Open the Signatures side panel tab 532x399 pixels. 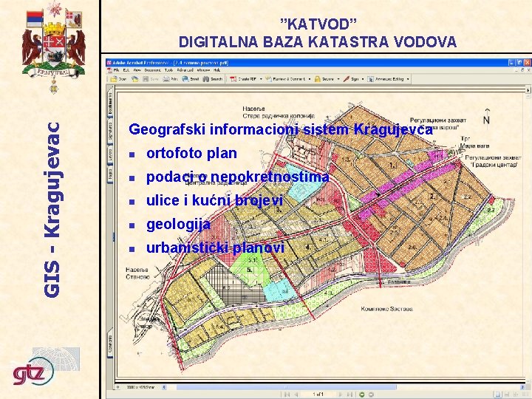point(110,132)
